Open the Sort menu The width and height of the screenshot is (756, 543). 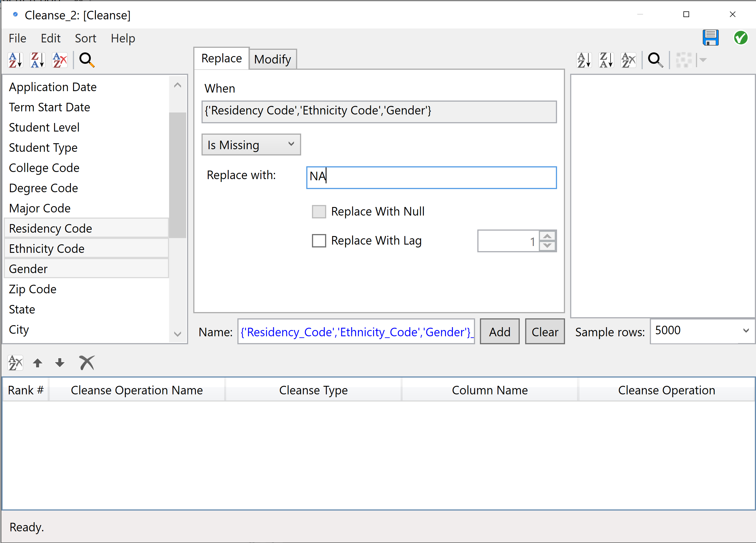point(85,38)
